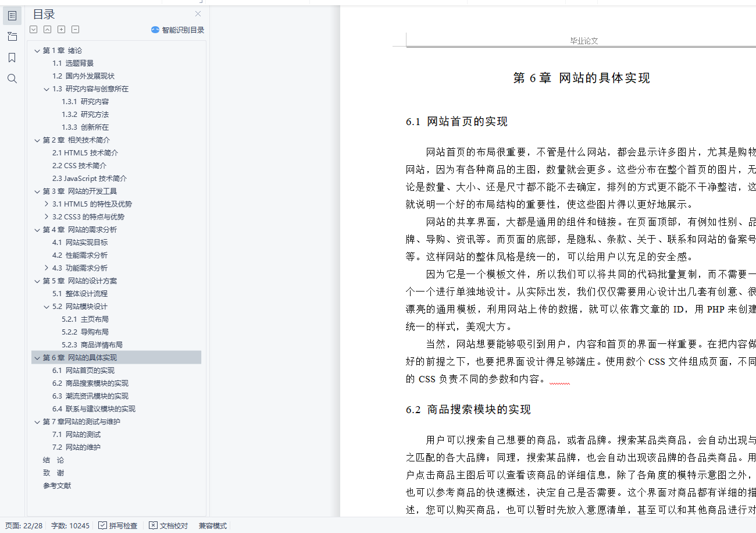The width and height of the screenshot is (756, 533).
Task: Open the bookmark sidebar icon
Action: tap(12, 58)
